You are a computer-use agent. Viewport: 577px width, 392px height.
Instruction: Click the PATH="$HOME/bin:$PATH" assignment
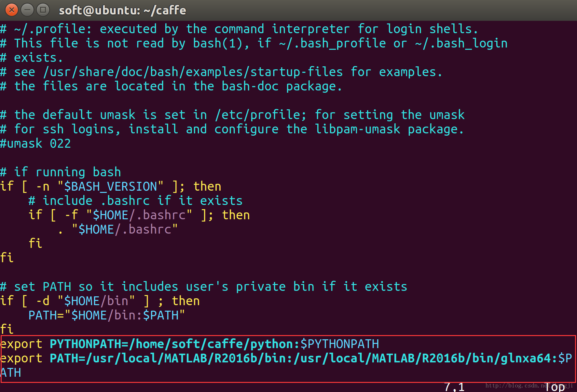[x=107, y=315]
